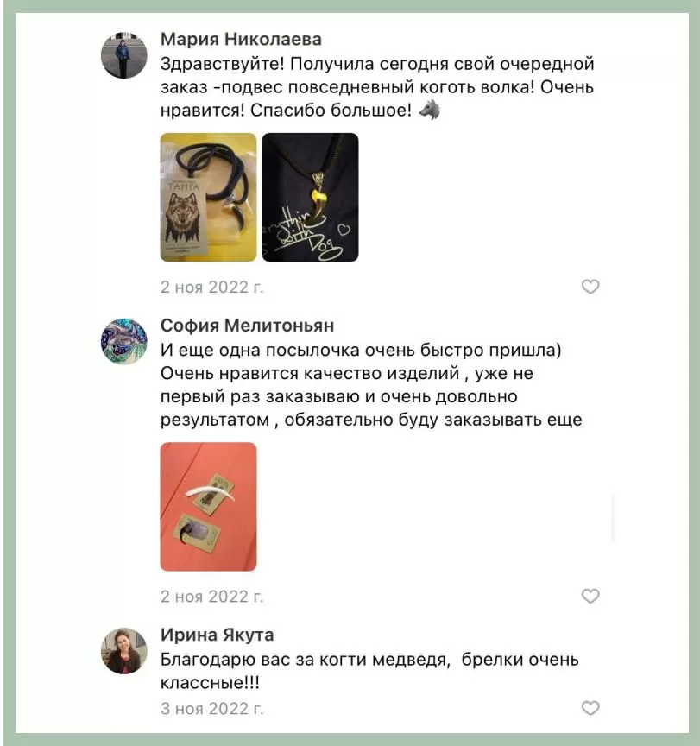Open the orange background claws photo
This screenshot has width=700, height=746.
point(208,507)
